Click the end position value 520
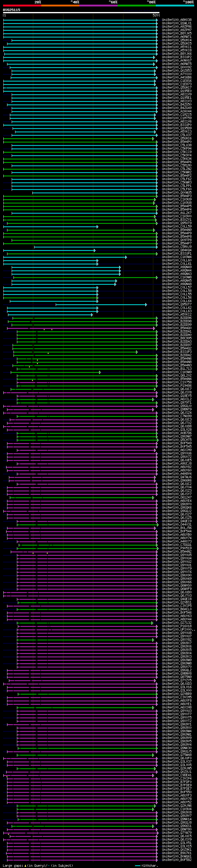Image resolution: width=197 pixels, height=868 pixels. [x=155, y=15]
